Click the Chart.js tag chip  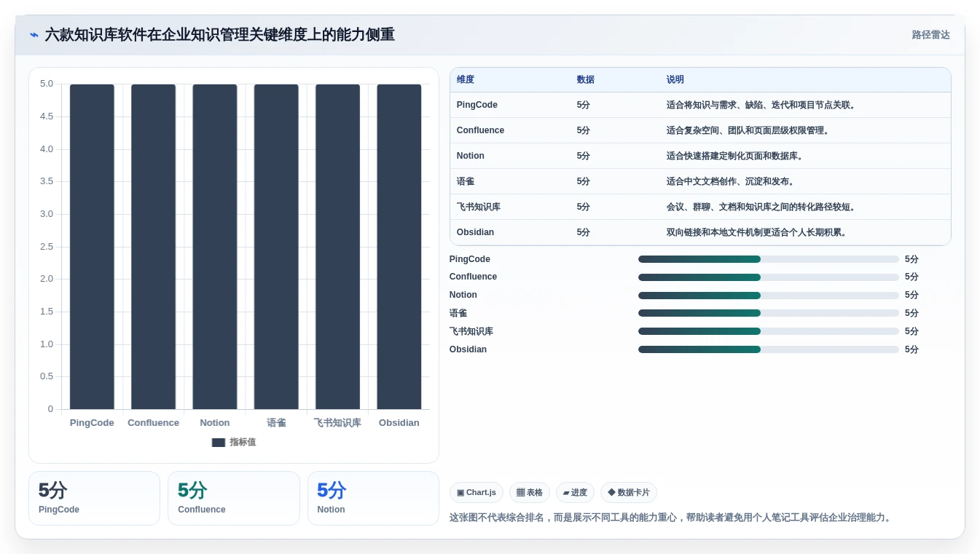pos(477,493)
